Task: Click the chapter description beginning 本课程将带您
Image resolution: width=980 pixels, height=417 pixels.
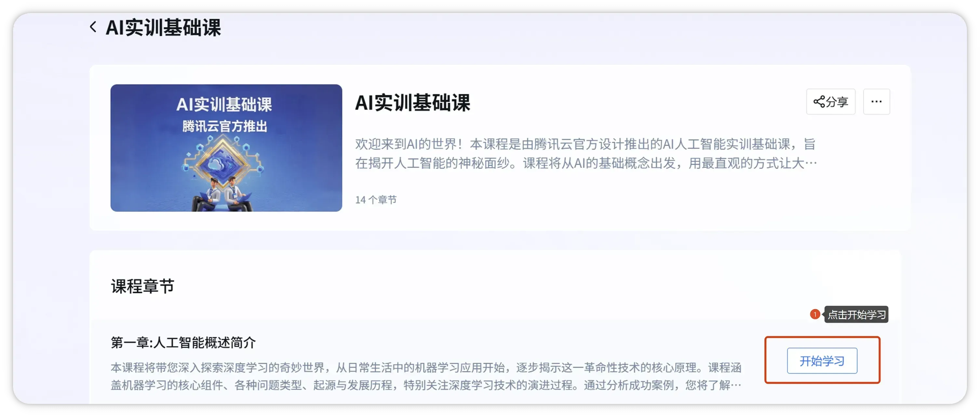Action: click(425, 376)
